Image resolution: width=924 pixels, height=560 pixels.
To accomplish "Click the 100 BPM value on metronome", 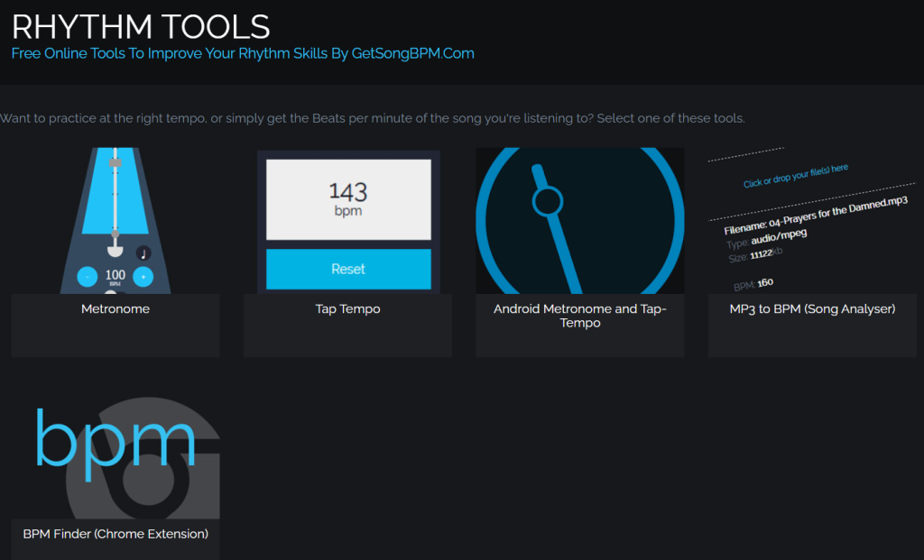I will coord(115,275).
